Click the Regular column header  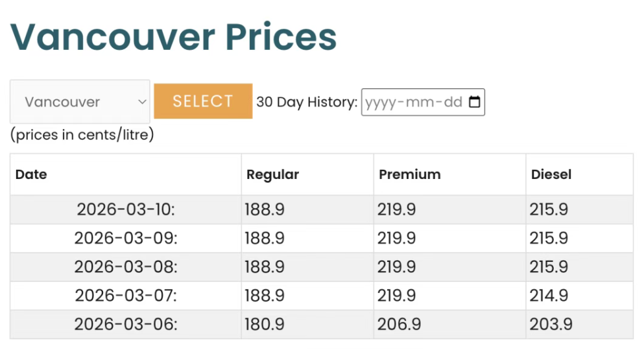pyautogui.click(x=272, y=174)
